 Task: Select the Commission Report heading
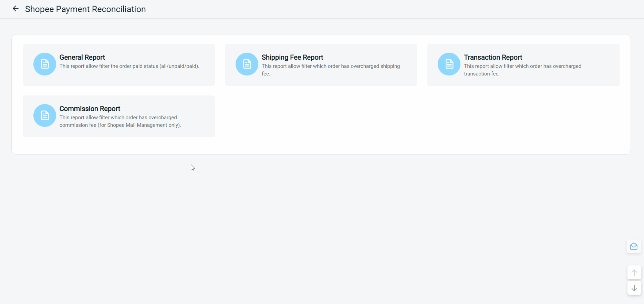[90, 109]
